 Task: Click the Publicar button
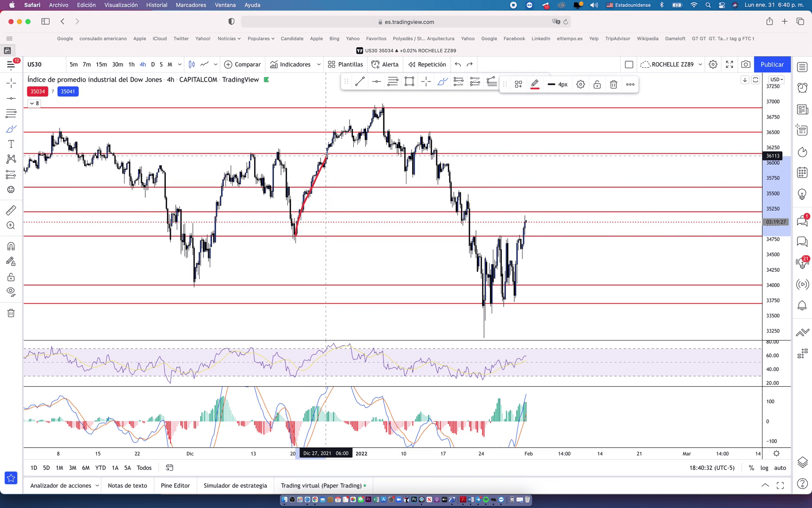(772, 64)
